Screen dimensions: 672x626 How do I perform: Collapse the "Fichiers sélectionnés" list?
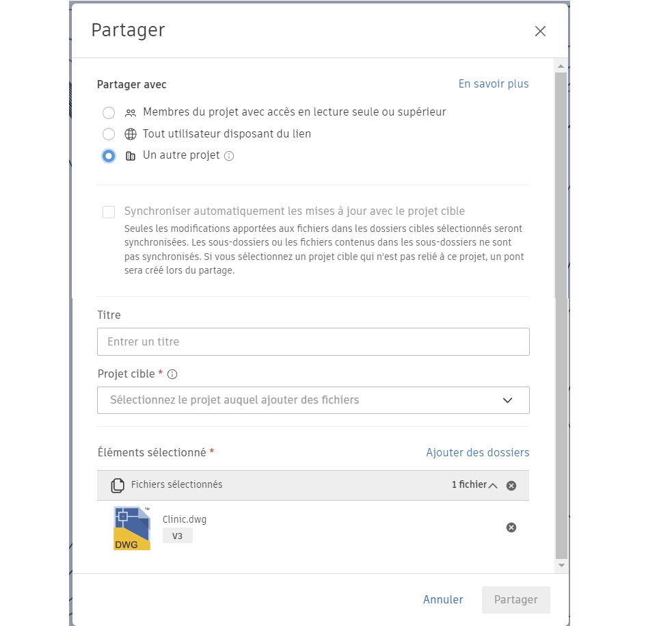click(490, 485)
